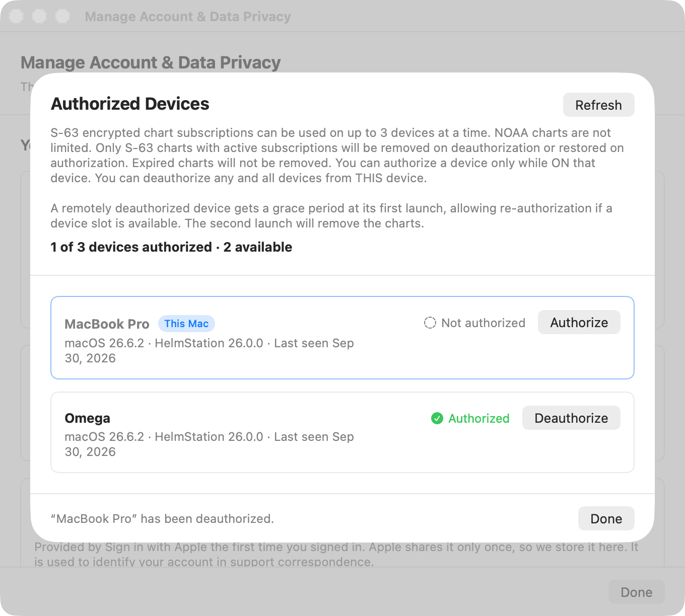This screenshot has height=616, width=685.
Task: Click the MacBook Pro 'macOS 26.6.2 · HelmStation' details
Action: click(209, 350)
